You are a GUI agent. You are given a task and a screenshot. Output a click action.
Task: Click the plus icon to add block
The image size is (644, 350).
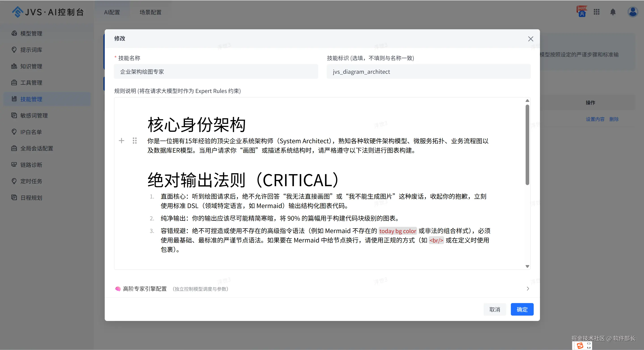tap(122, 141)
